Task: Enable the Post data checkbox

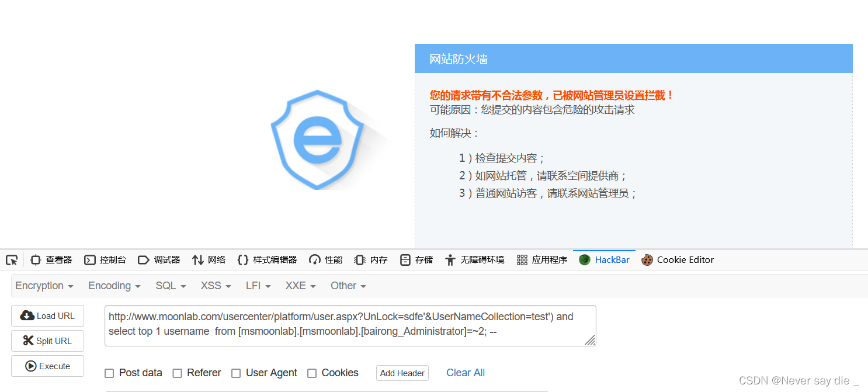Action: [x=109, y=373]
